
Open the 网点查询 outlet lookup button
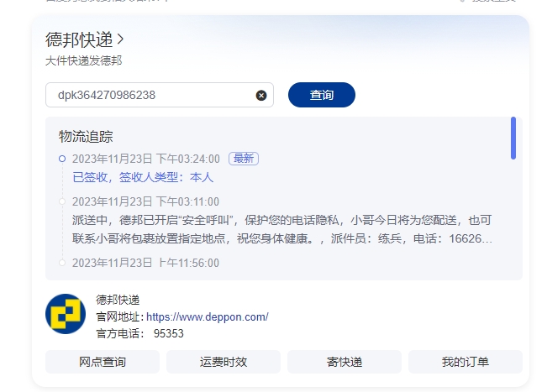tap(103, 362)
